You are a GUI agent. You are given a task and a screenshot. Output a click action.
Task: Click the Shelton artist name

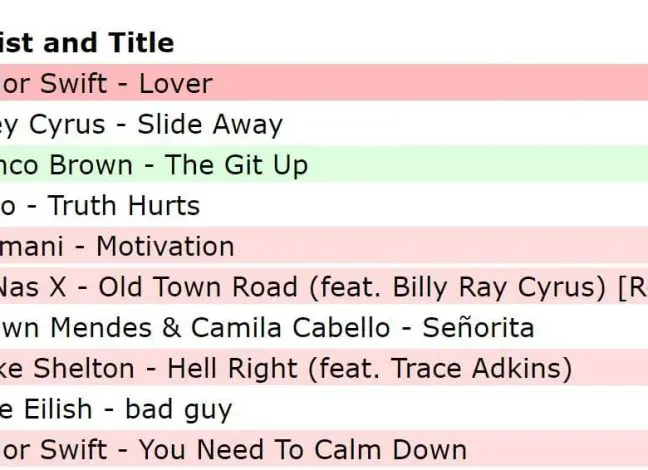(98, 369)
